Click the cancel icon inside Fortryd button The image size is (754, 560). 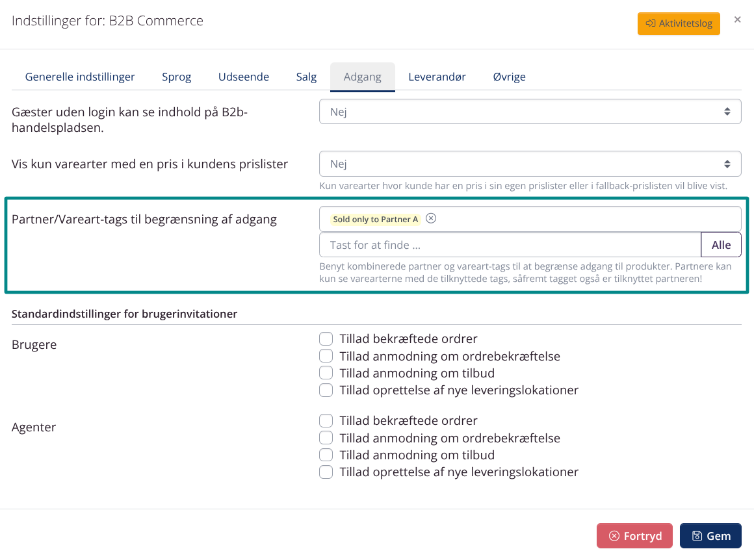pos(614,535)
